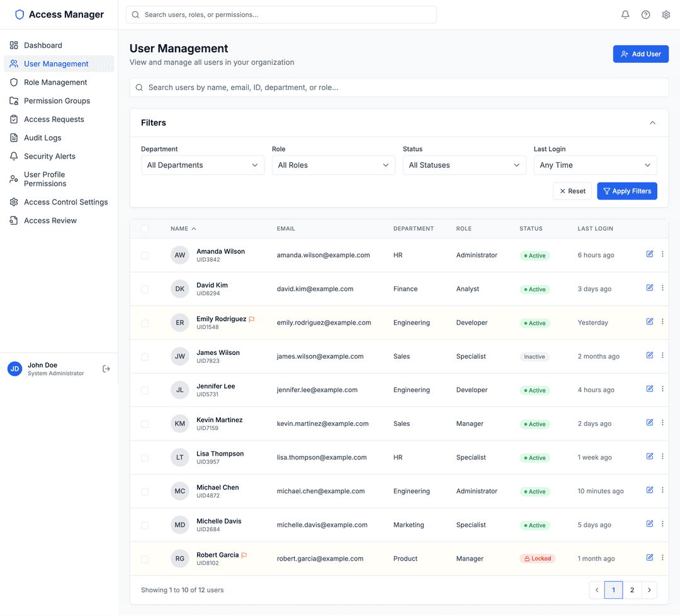
Task: Open the help icon in the top bar
Action: (645, 14)
